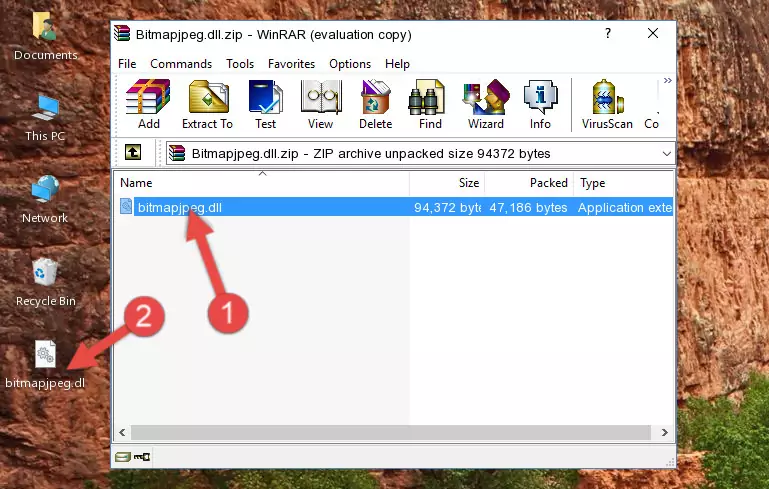Select the bitmapjpeg.dll file row

[x=395, y=207]
